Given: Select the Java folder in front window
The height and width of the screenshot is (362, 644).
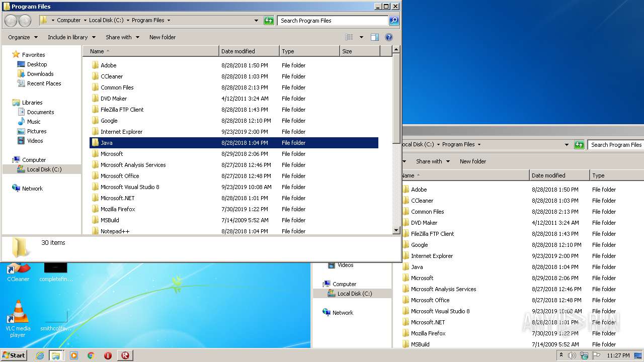Looking at the screenshot, I should (x=234, y=143).
